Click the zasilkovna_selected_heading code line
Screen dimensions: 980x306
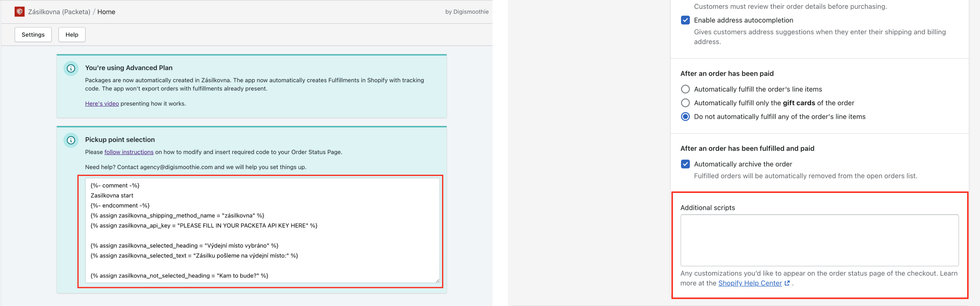[x=185, y=246]
